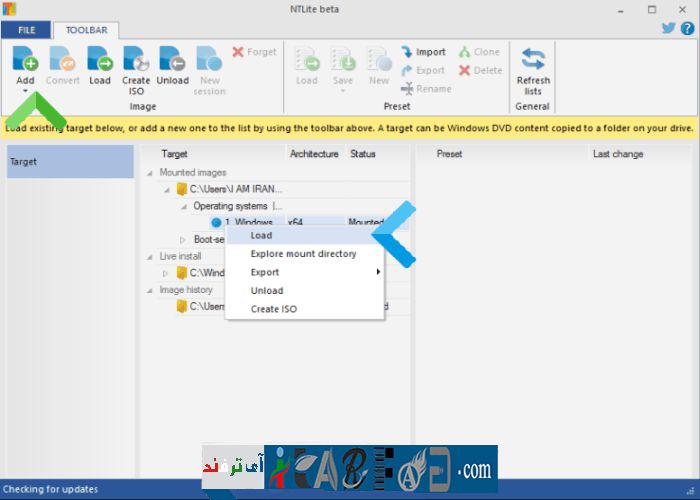Click the Add image toolbar icon
Viewport: 700px width, 500px height.
click(x=26, y=60)
